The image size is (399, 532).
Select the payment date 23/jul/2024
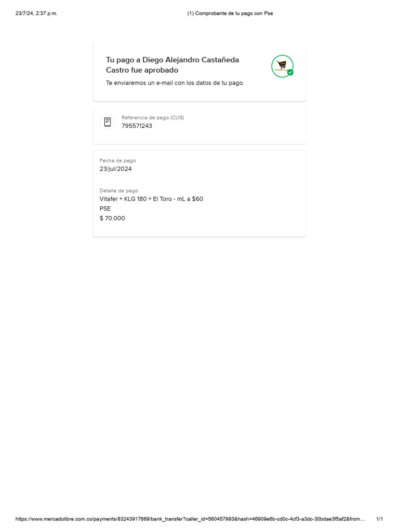(x=116, y=169)
